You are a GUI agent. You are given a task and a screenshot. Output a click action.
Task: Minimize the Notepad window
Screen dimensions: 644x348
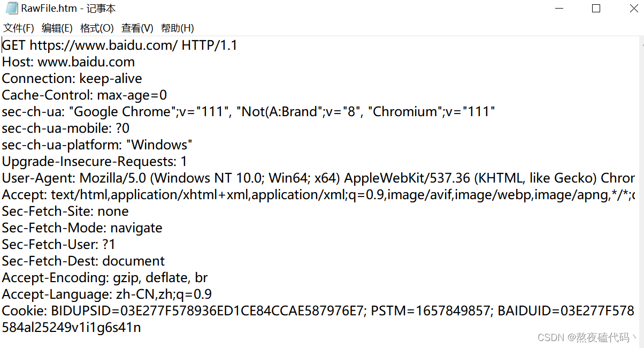[559, 9]
